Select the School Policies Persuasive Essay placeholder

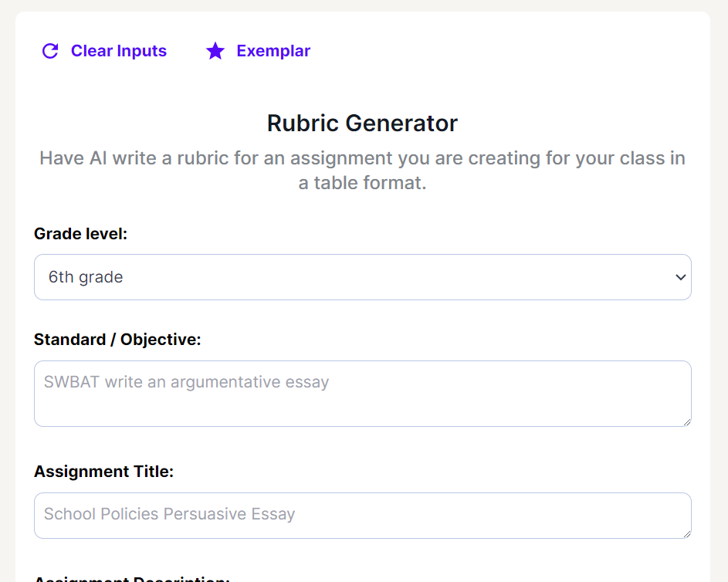(x=169, y=514)
